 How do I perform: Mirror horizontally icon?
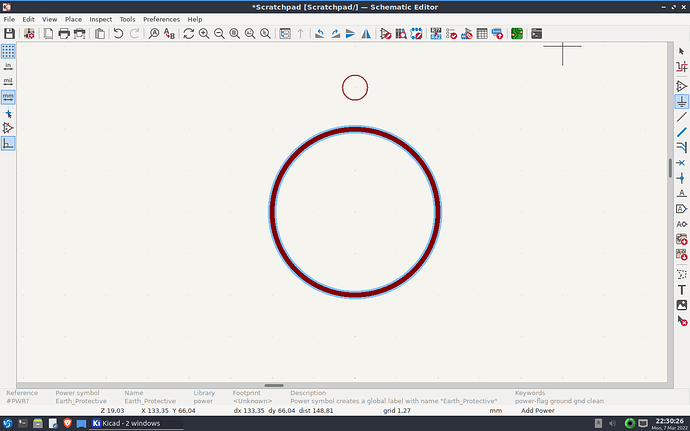pos(366,33)
